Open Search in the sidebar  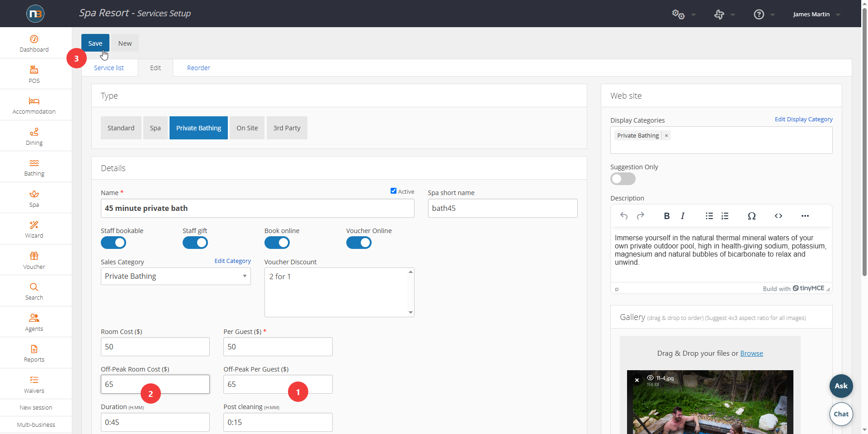[34, 291]
